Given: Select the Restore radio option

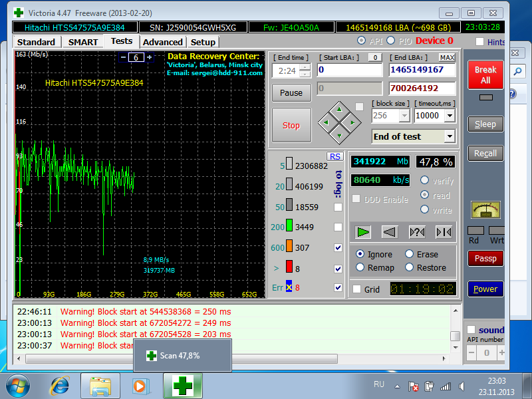Looking at the screenshot, I should 409,267.
